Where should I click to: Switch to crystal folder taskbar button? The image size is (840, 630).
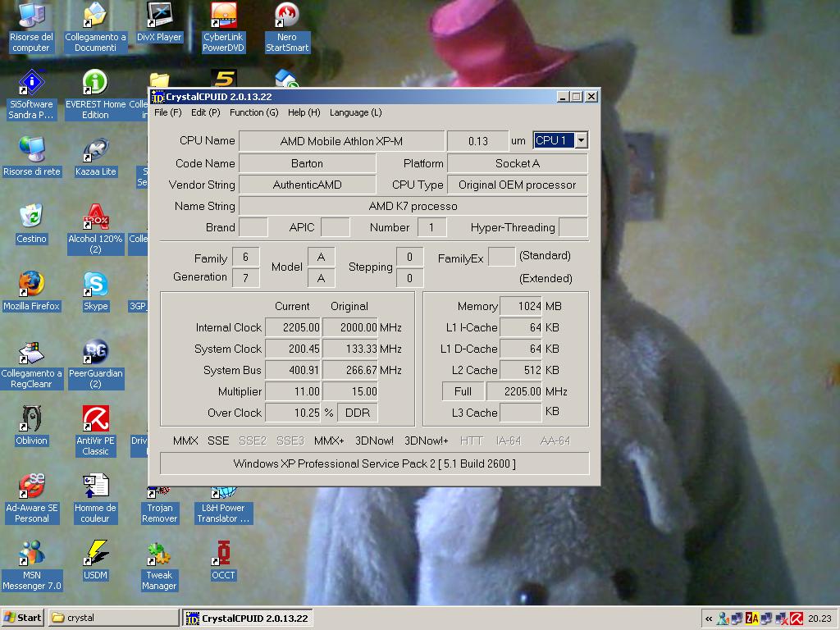113,618
